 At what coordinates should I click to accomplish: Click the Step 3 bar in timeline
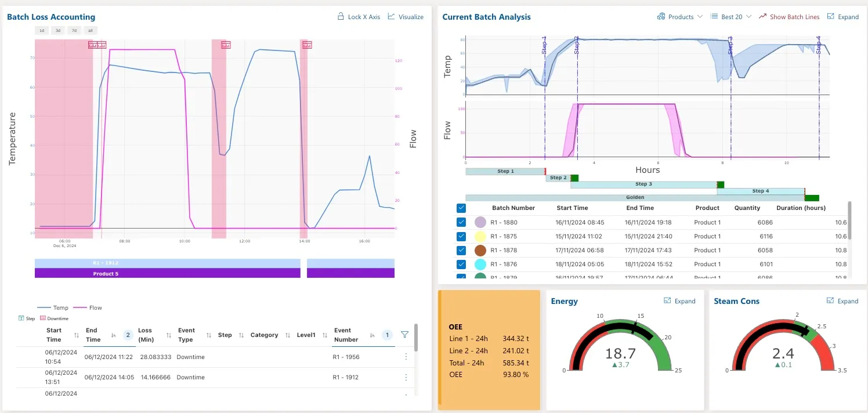(x=643, y=184)
